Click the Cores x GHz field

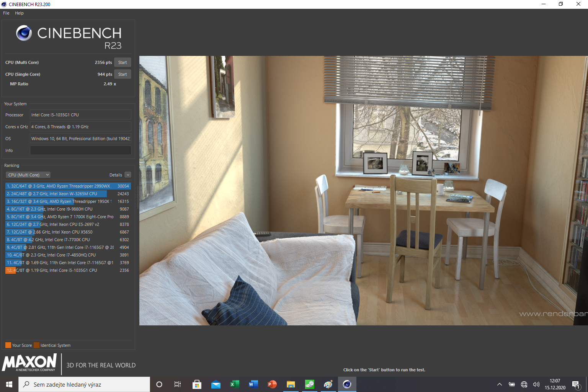(x=81, y=127)
